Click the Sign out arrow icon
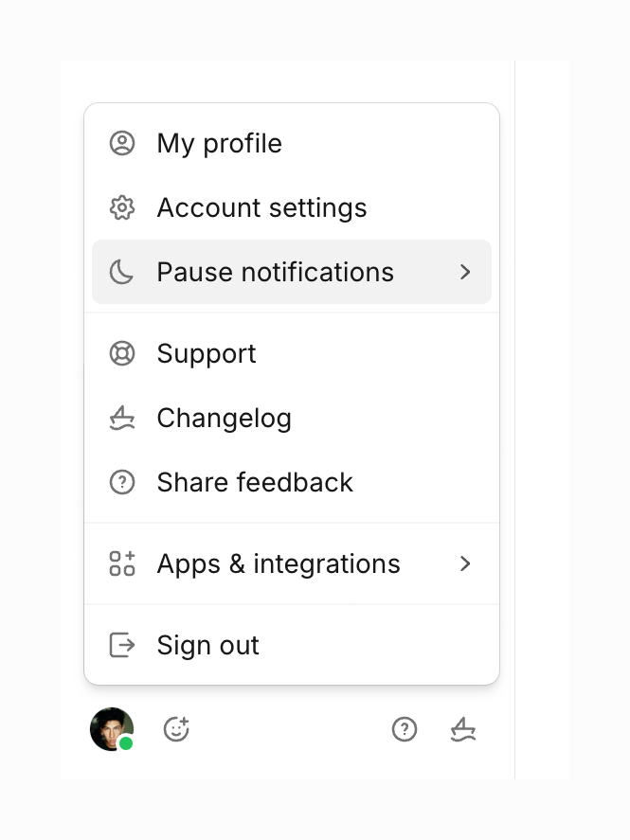Viewport: 630px width, 840px height. tap(122, 645)
